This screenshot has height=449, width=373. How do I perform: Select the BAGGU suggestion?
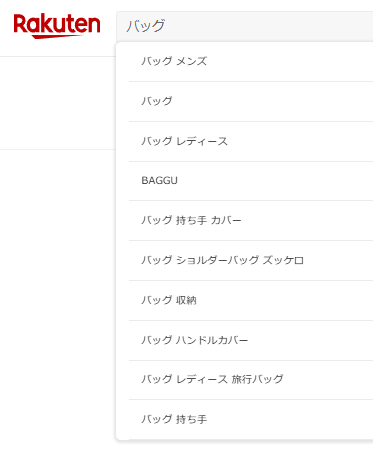click(x=251, y=181)
